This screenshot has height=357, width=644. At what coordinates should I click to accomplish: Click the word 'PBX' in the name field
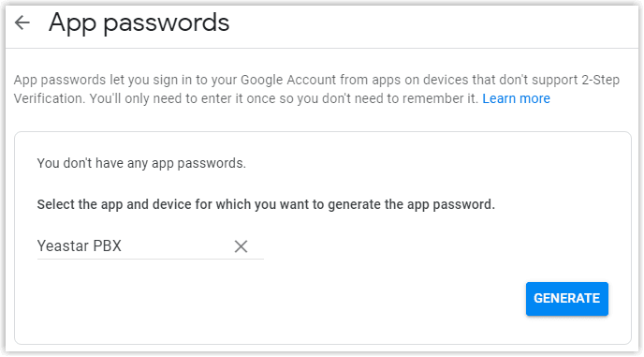pos(108,245)
